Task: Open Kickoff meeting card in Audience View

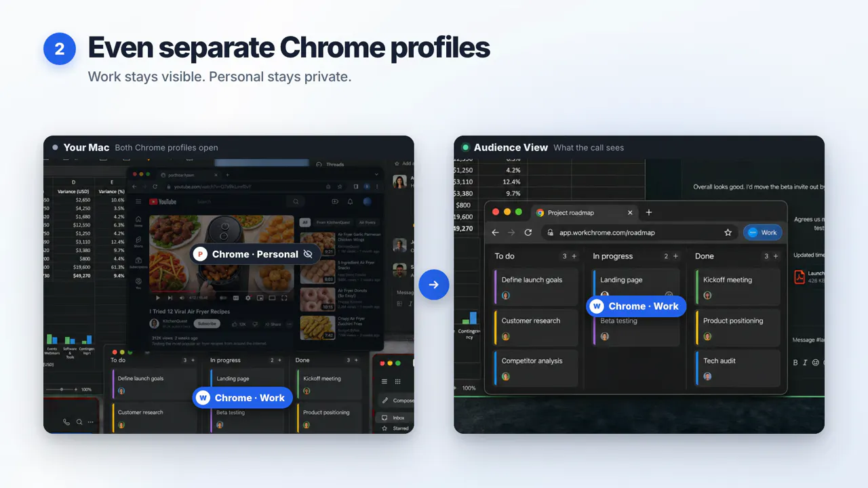Action: click(738, 286)
